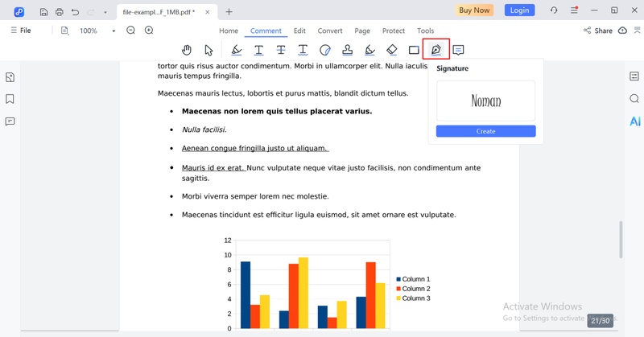644x337 pixels.
Task: Select the Hand pan tool
Action: pos(187,50)
